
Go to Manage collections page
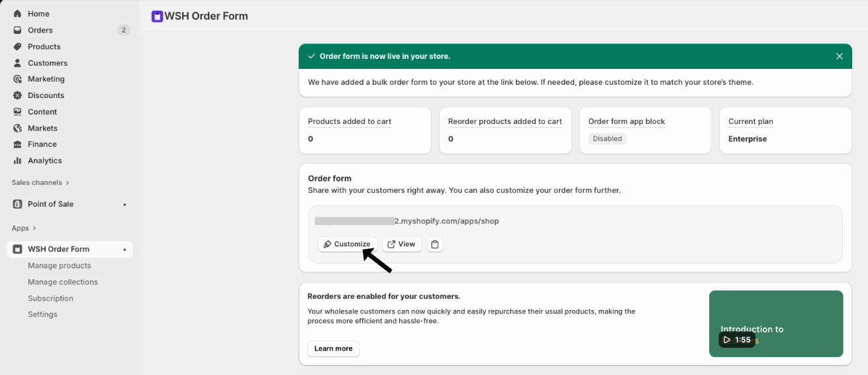63,282
